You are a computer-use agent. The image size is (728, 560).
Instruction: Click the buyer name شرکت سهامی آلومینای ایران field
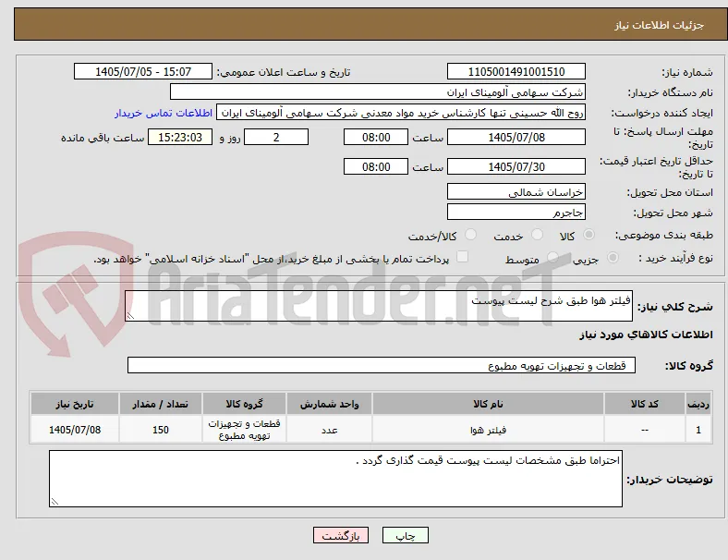click(378, 91)
